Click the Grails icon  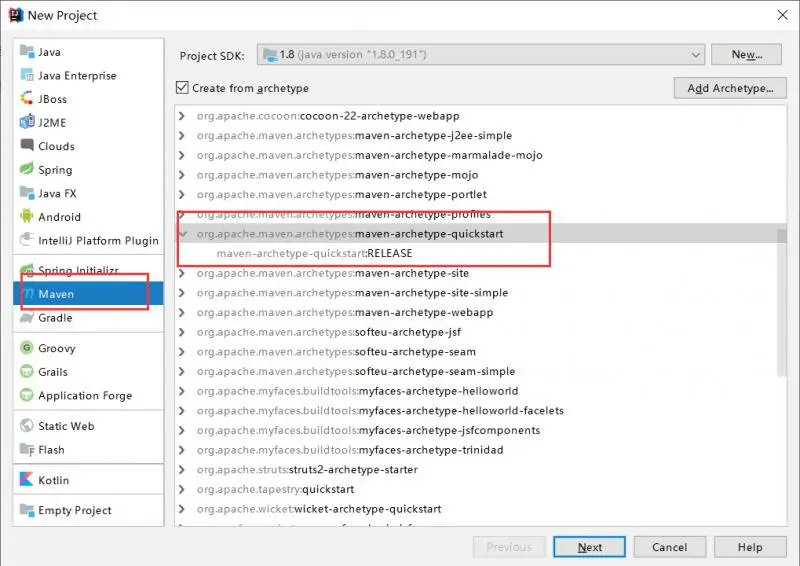point(27,371)
